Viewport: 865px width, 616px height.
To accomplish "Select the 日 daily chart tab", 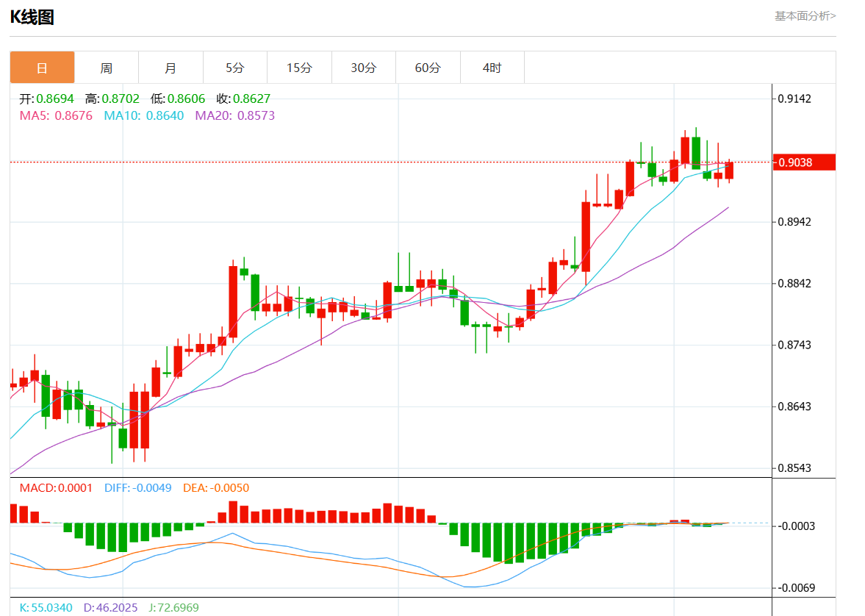I will [x=42, y=68].
